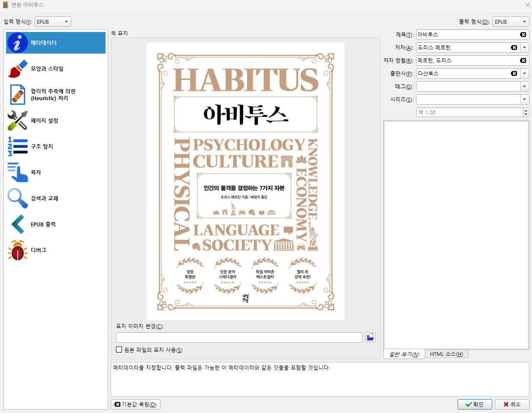
Task: Click the 기본값 복원 button
Action: (136, 404)
